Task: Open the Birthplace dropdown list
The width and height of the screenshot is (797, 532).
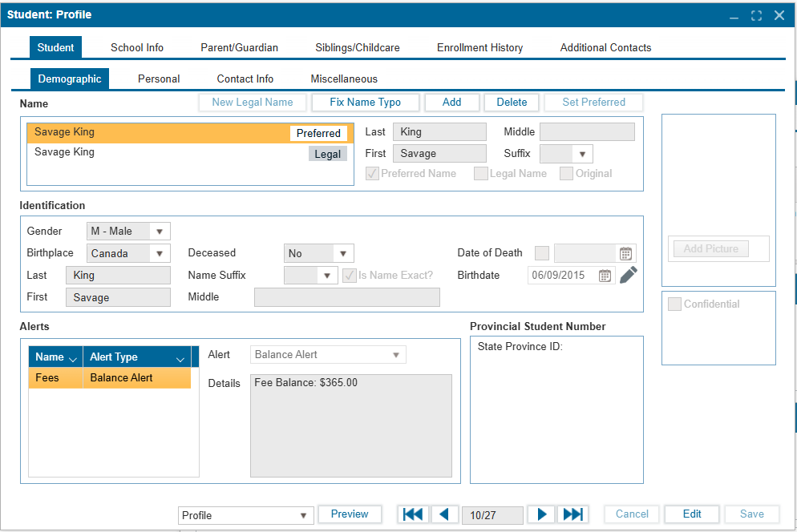Action: click(160, 253)
